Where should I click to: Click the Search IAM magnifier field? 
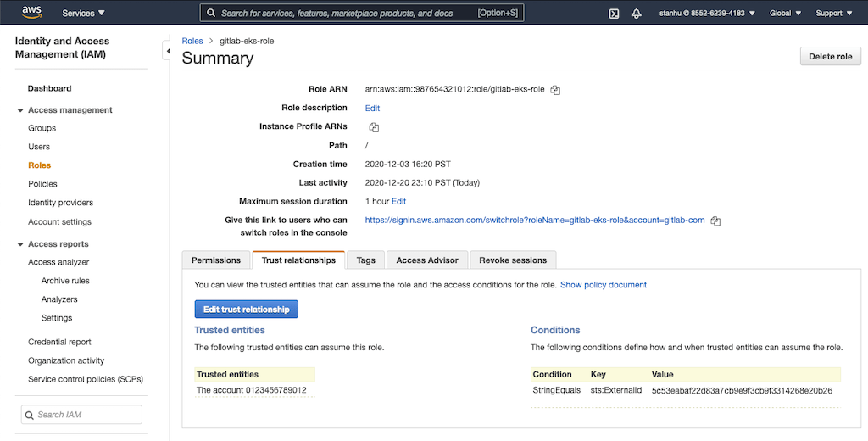pos(81,415)
